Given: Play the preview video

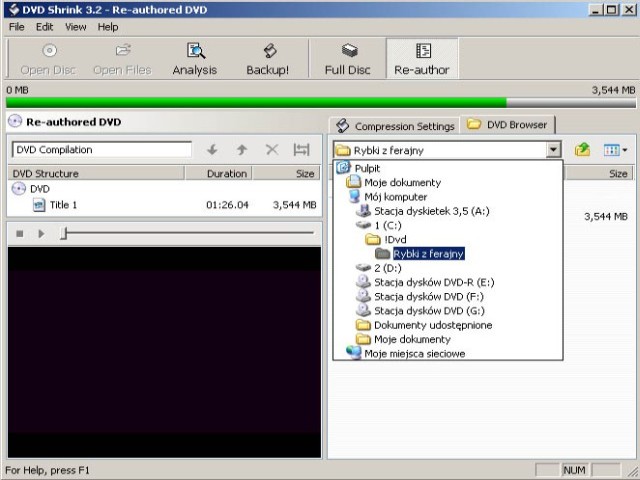Looking at the screenshot, I should tap(41, 234).
